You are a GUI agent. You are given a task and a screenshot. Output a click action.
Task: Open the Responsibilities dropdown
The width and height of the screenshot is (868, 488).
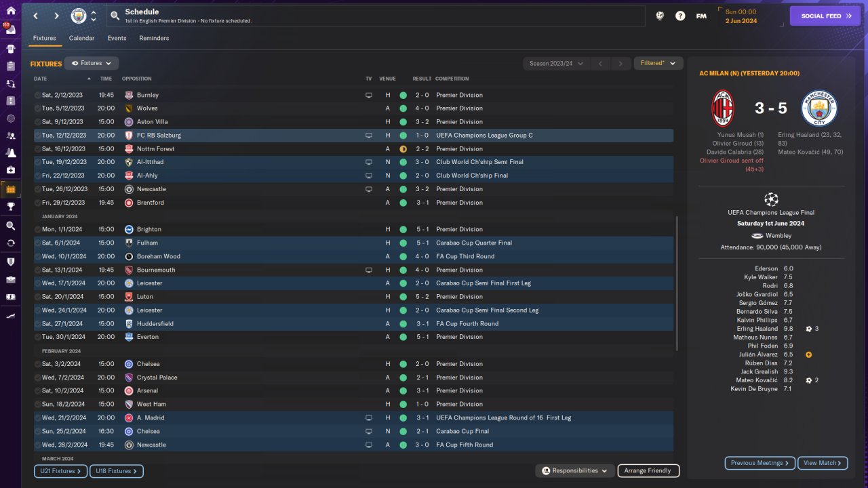pyautogui.click(x=575, y=471)
